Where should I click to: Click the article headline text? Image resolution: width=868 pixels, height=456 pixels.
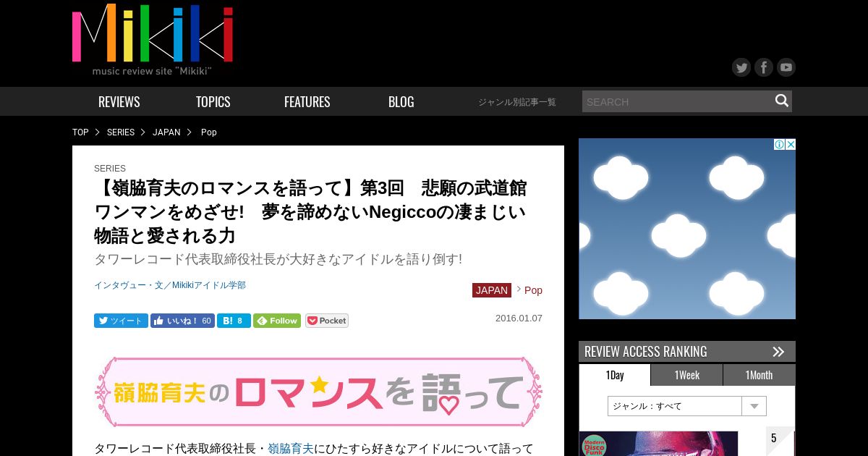pos(311,212)
